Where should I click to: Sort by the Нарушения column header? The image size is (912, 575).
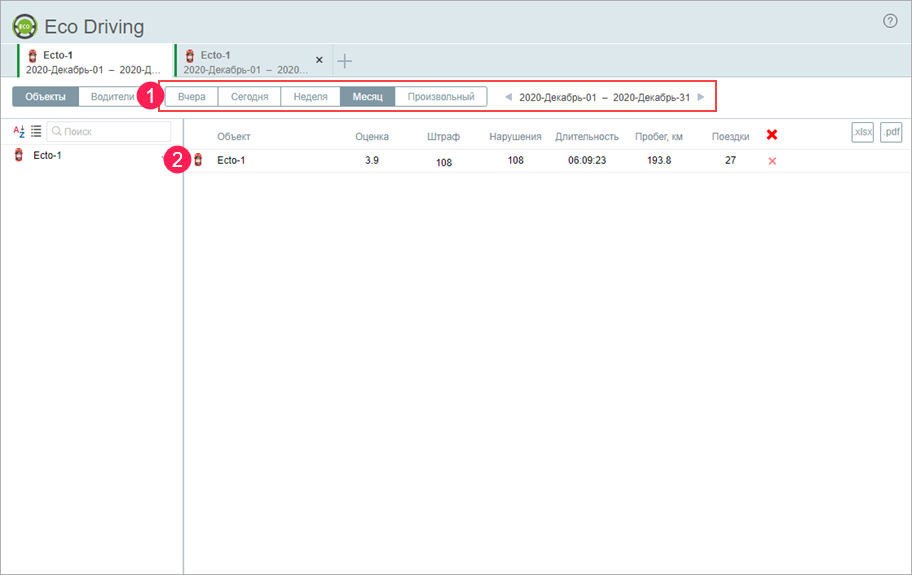[x=515, y=137]
